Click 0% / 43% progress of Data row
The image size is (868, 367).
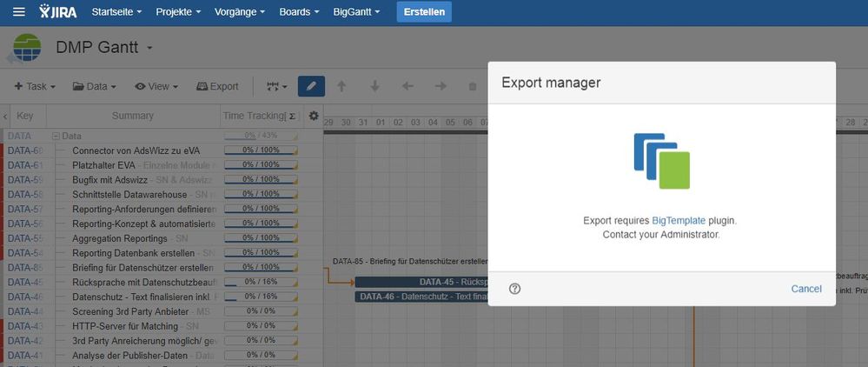coord(261,136)
